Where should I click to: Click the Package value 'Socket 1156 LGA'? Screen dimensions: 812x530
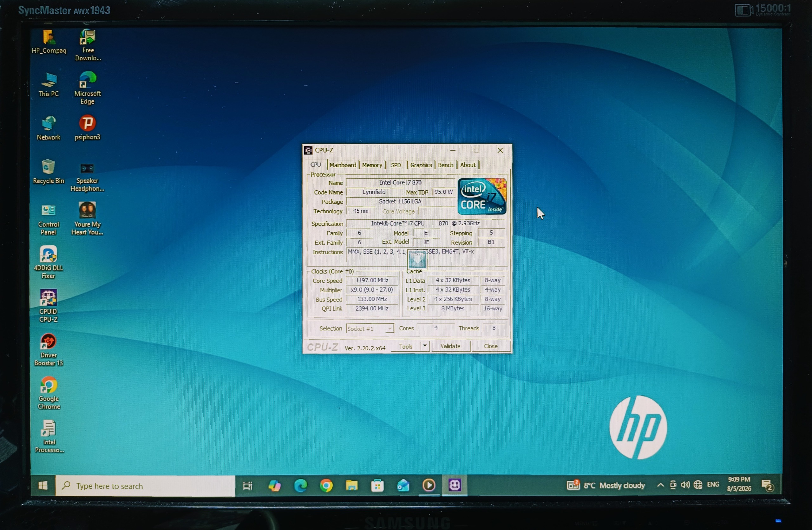(x=400, y=201)
